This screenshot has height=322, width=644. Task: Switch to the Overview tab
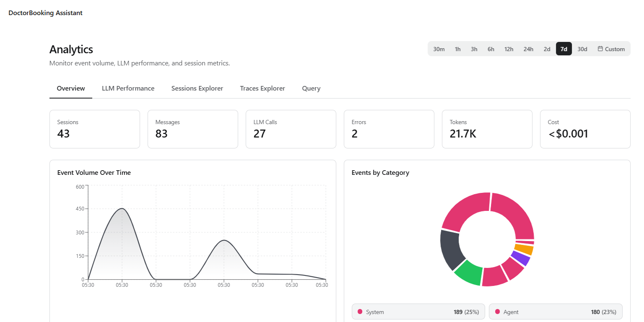71,88
